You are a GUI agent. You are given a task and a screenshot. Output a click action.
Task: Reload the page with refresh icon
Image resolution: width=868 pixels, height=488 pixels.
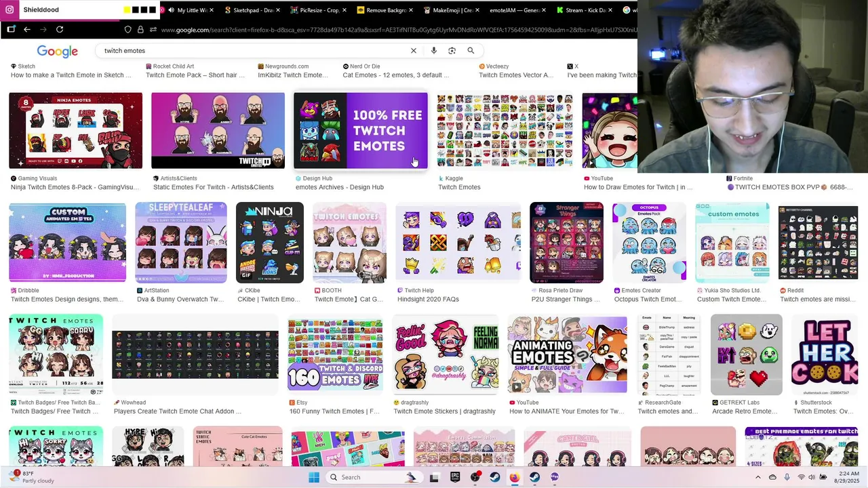point(60,29)
